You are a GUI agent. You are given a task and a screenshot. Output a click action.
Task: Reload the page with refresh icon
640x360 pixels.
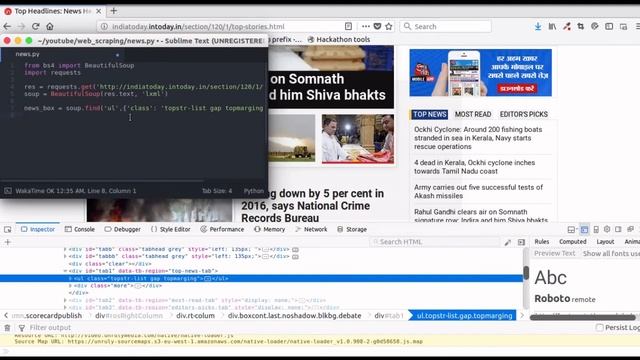click(36, 27)
